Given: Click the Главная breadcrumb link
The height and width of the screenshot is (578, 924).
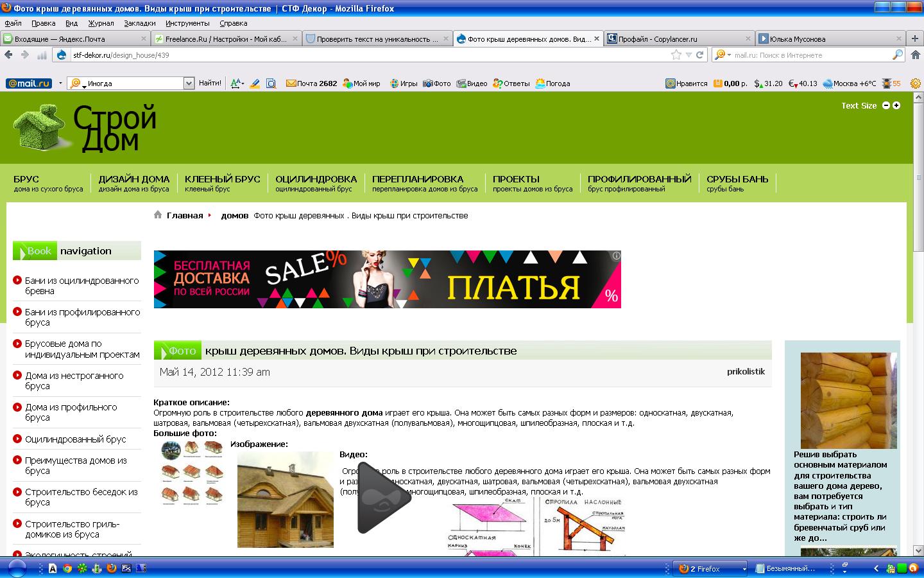Looking at the screenshot, I should click(185, 215).
